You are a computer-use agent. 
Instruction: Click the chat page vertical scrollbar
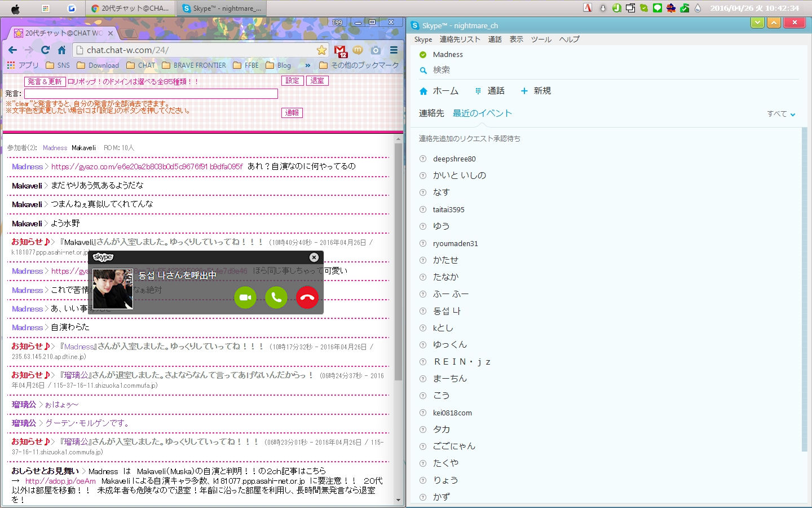click(399, 262)
